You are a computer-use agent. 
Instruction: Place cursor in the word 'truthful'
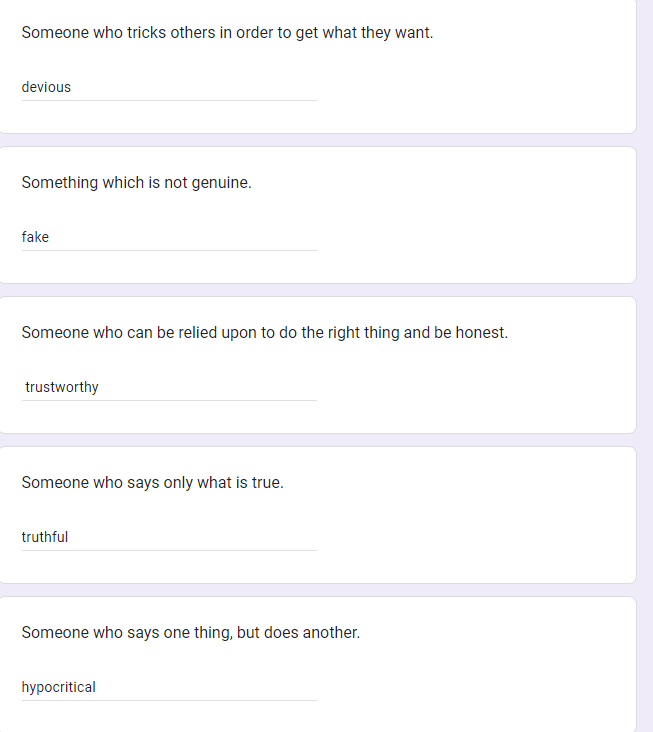pos(45,537)
